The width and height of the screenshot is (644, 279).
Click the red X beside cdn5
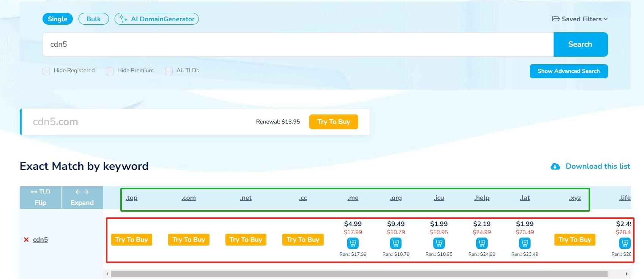point(26,239)
